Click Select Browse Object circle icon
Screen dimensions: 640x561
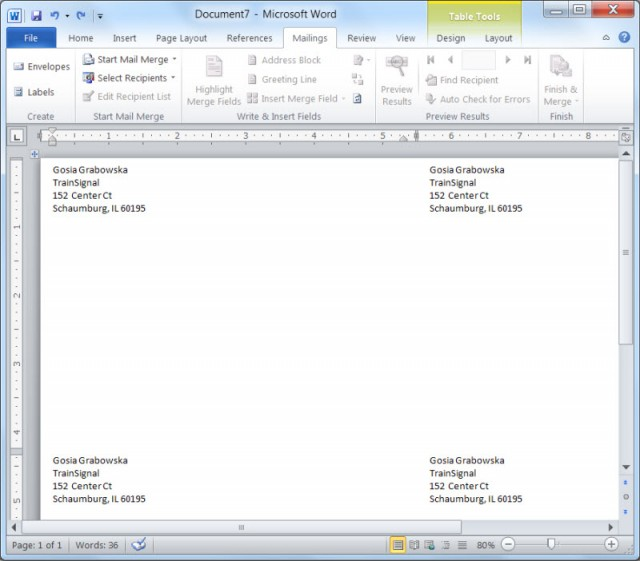click(626, 497)
